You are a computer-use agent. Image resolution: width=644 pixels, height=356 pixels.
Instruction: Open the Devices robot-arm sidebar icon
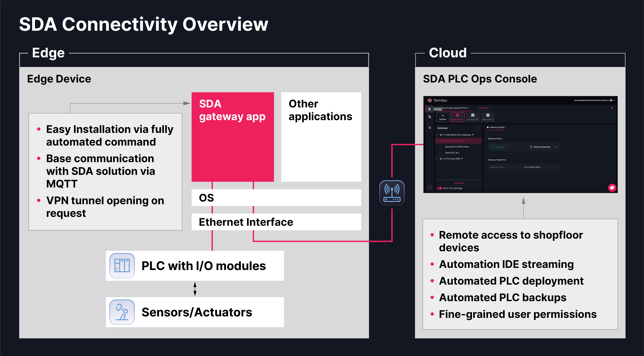(430, 109)
